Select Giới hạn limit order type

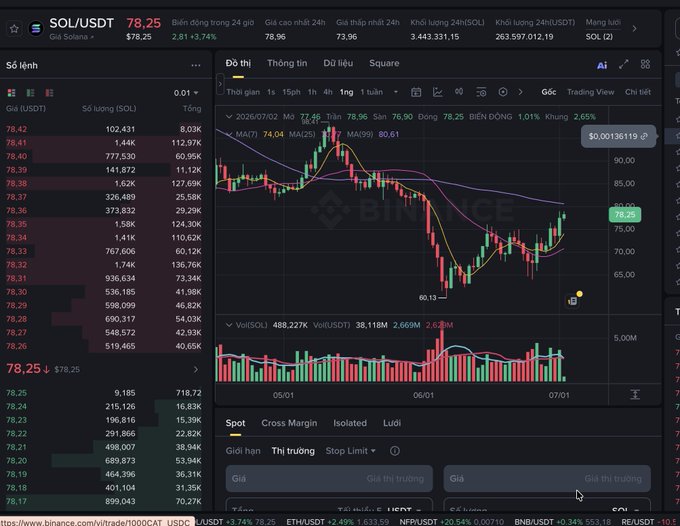coord(243,451)
